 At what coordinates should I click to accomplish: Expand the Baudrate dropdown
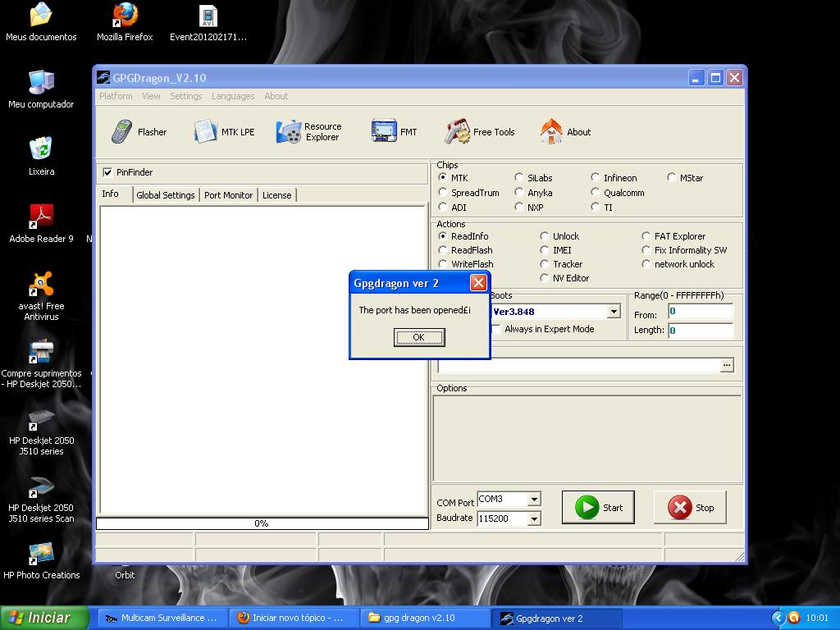pos(534,518)
